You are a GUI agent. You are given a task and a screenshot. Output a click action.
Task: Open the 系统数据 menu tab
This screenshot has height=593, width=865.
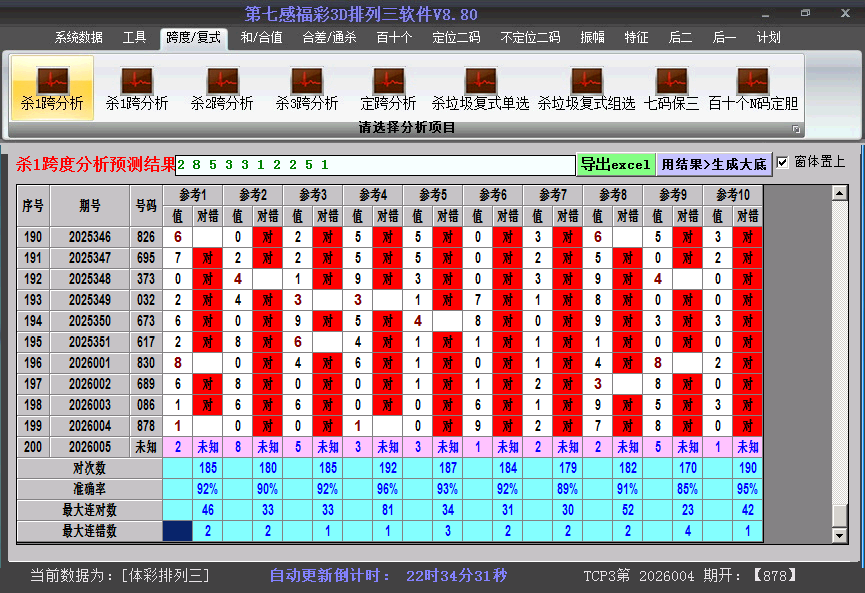(79, 38)
